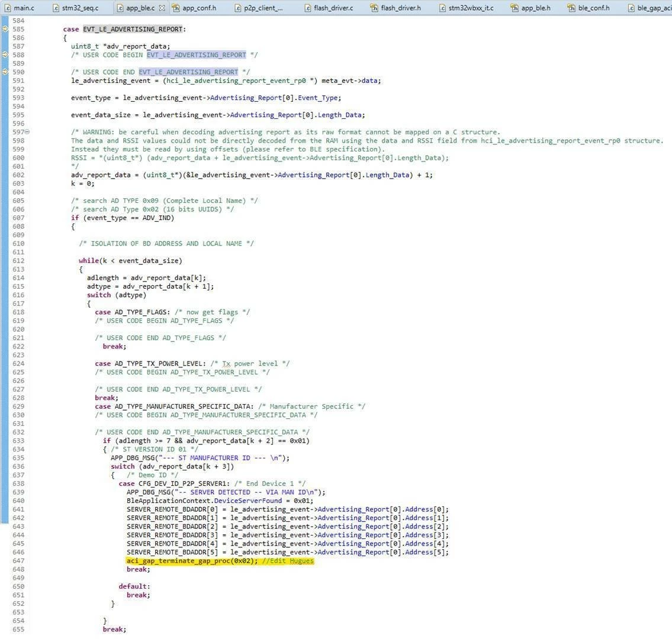Click EVT_LE_ADVERTISING_REPORT in the case statement
Viewport: 672px width, 639px height.
133,29
